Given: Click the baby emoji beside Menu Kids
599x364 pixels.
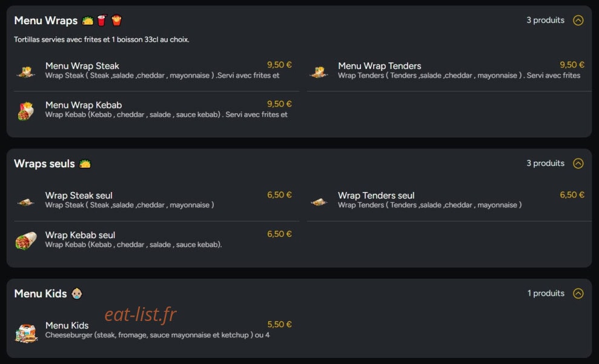Looking at the screenshot, I should point(77,293).
